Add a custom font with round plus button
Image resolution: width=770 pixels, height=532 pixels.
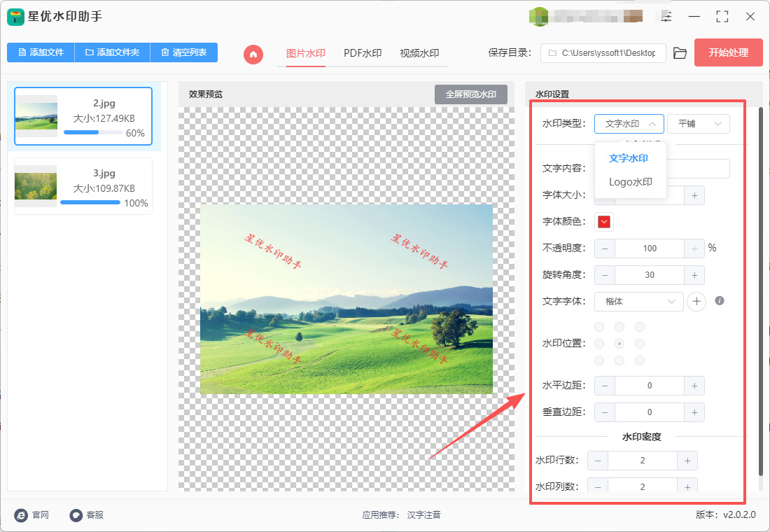click(696, 301)
